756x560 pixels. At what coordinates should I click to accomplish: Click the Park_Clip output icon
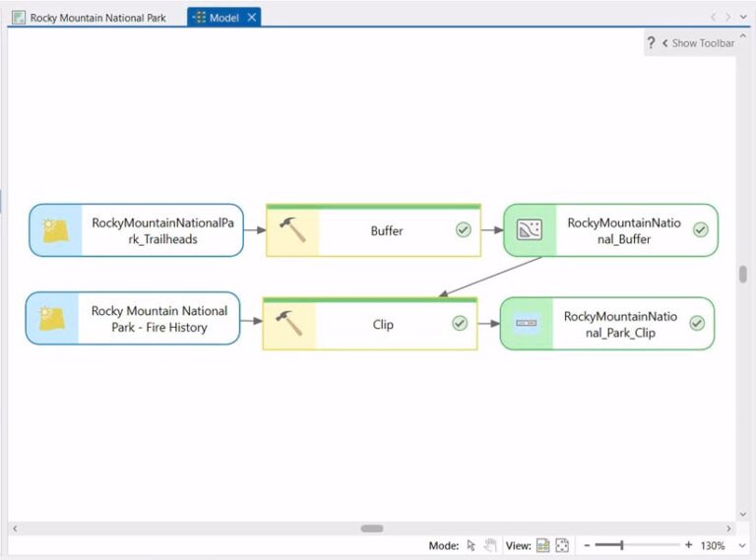point(526,323)
